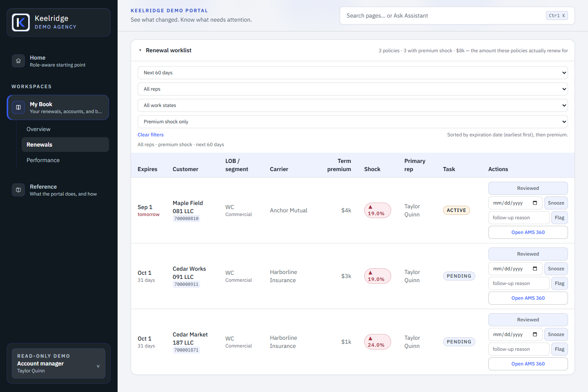This screenshot has height=392, width=588.
Task: Click the 19.0% shock badge for Maple Field
Action: 378,210
